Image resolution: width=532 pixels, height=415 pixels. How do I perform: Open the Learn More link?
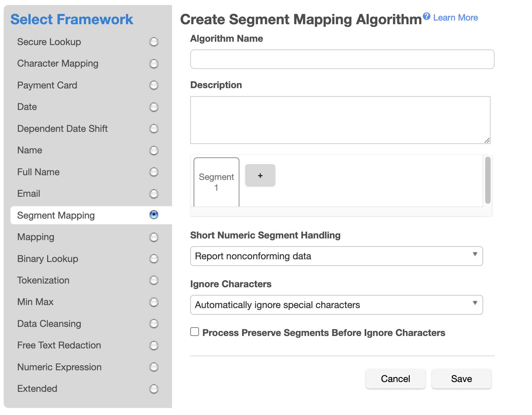coord(455,18)
